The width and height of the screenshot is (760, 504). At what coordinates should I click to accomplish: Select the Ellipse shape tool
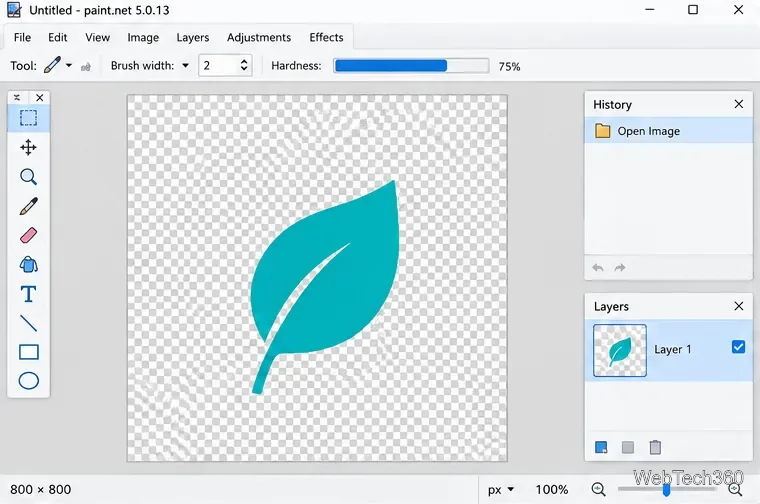(29, 381)
